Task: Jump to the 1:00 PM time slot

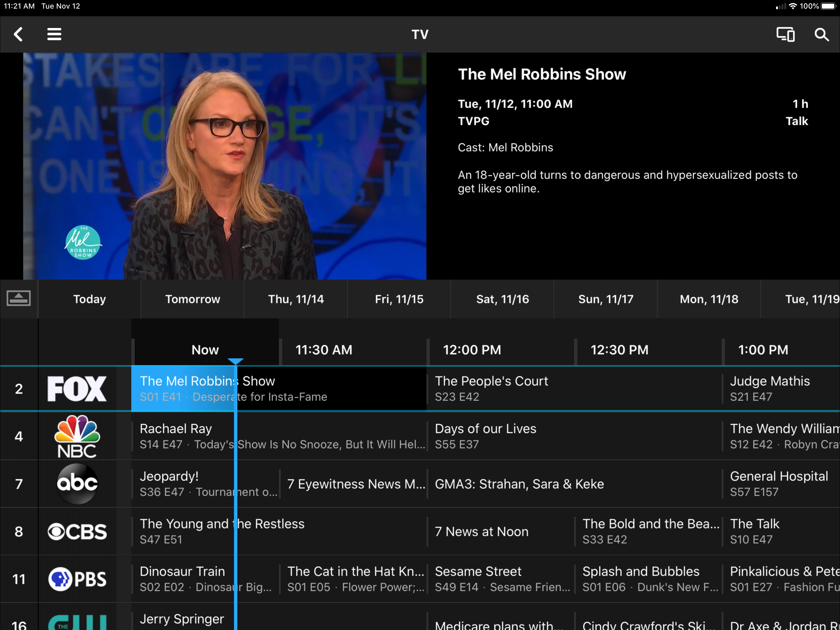Action: (763, 349)
